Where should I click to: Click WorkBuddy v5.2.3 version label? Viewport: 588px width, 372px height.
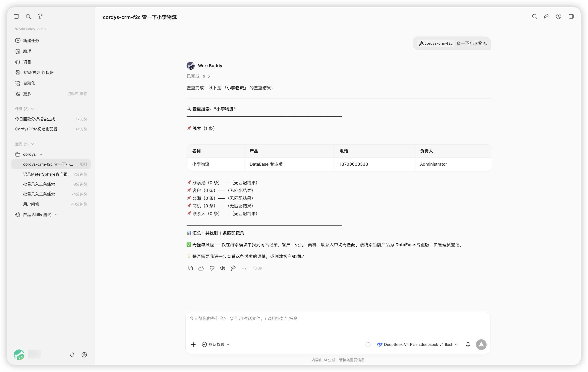(30, 29)
